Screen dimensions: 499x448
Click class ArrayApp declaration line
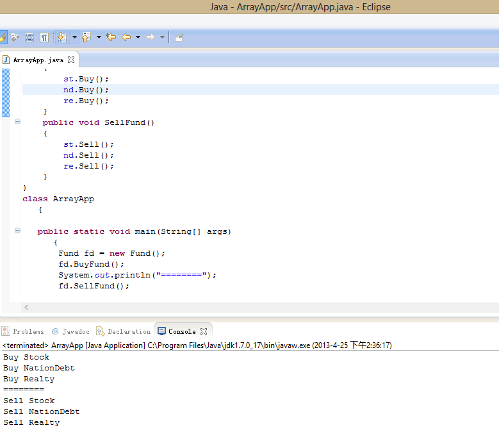(58, 199)
